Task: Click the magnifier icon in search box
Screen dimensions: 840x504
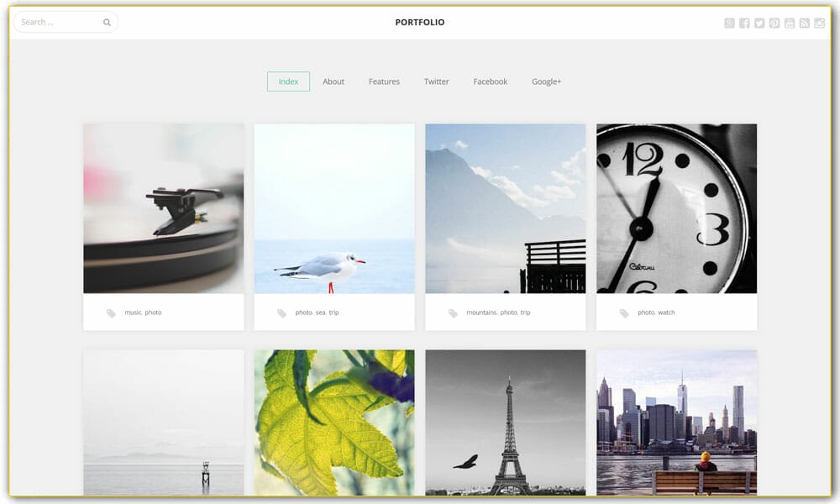Action: coord(107,23)
